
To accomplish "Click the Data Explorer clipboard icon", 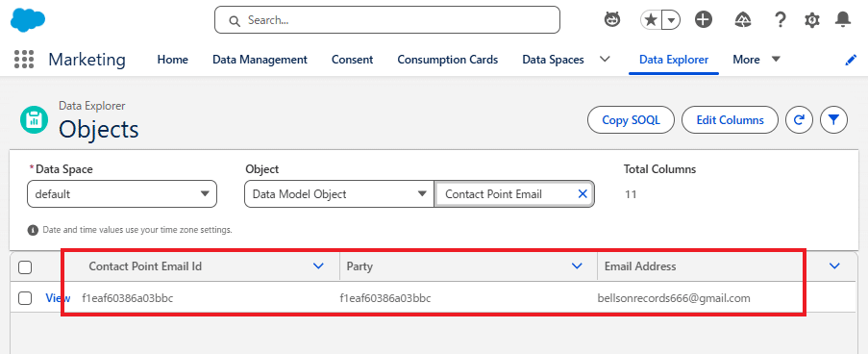I will coord(35,119).
